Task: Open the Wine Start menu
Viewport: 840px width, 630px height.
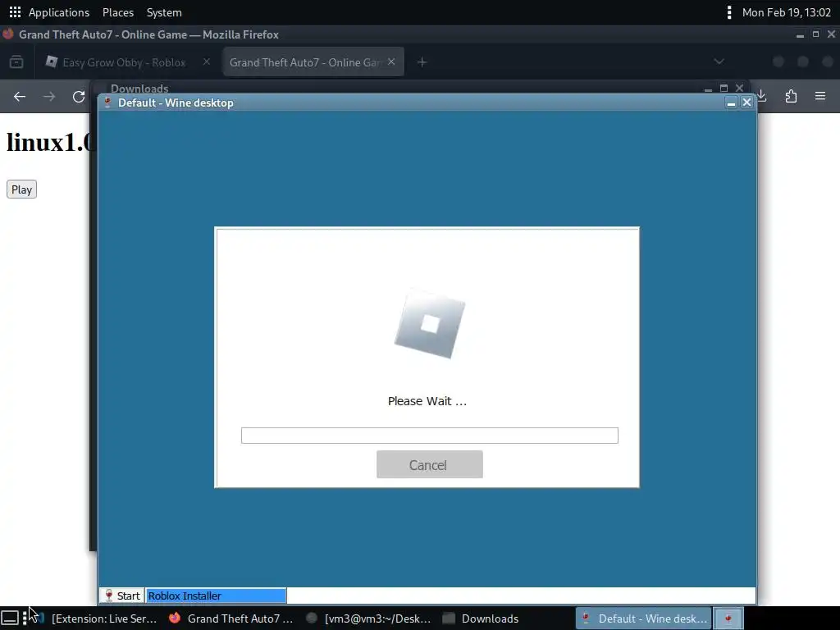Action: (x=122, y=596)
